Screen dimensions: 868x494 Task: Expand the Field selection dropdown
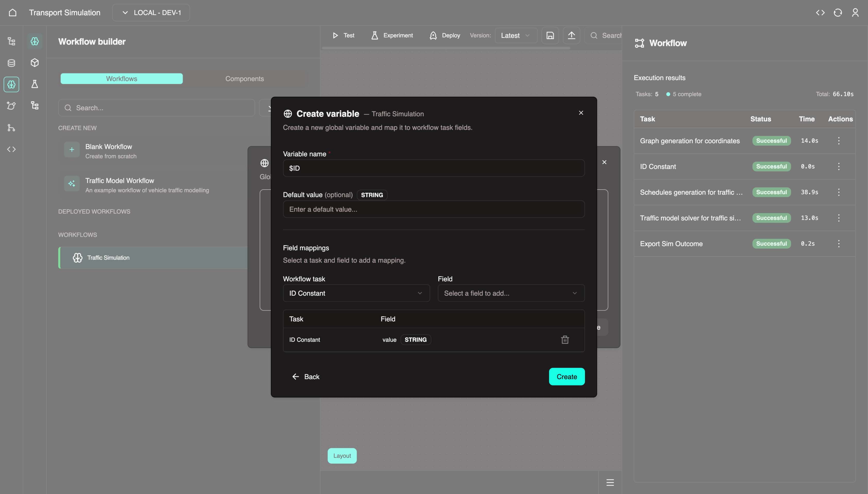pos(511,293)
